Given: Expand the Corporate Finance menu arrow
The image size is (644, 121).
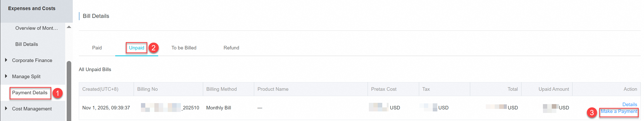Looking at the screenshot, I should click(6, 60).
